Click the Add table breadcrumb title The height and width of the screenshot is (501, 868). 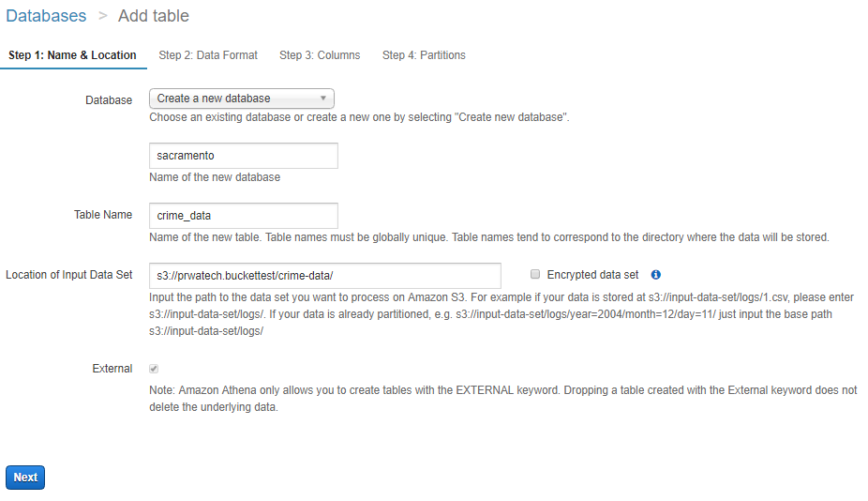click(x=154, y=16)
